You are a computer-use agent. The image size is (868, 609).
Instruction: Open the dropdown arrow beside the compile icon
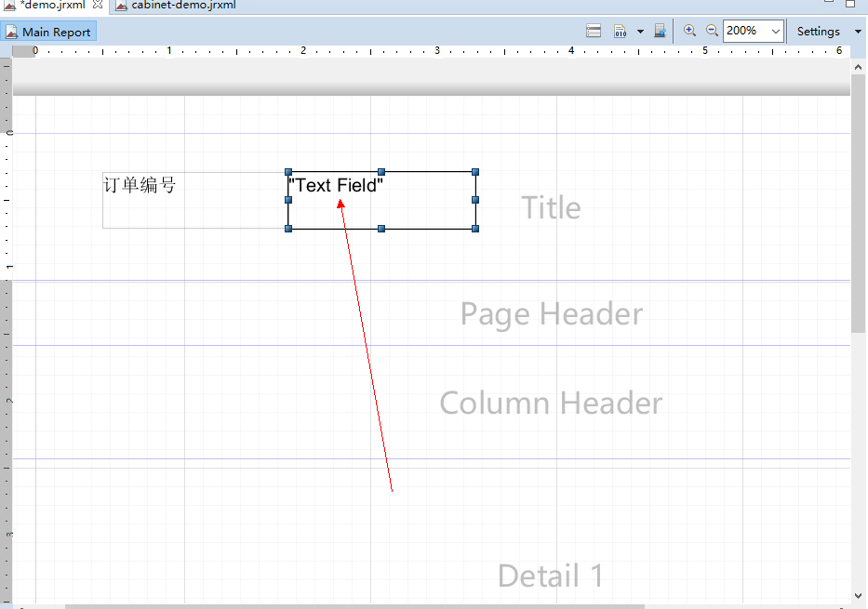[x=640, y=32]
